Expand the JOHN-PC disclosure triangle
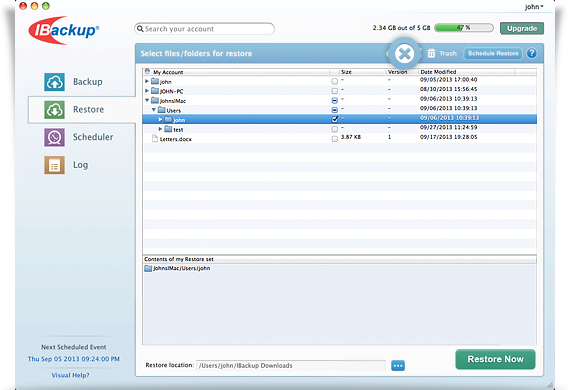This screenshot has width=570, height=390. pyautogui.click(x=147, y=91)
